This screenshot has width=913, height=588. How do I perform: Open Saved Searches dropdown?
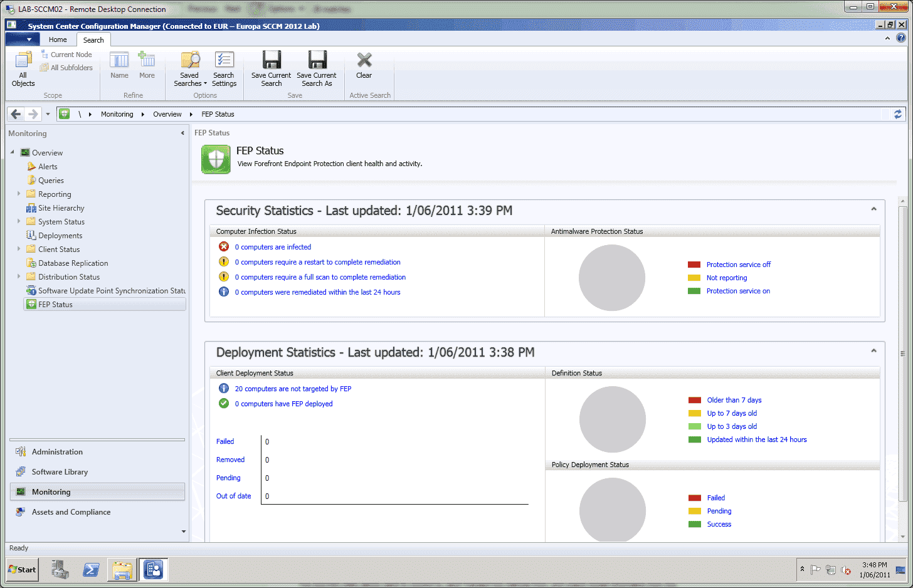(x=190, y=69)
